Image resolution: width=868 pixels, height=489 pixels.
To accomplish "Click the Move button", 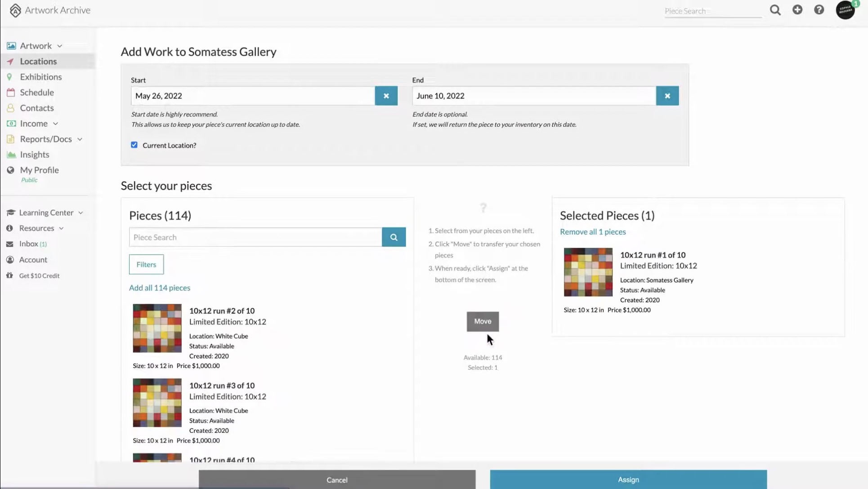I will click(x=483, y=321).
